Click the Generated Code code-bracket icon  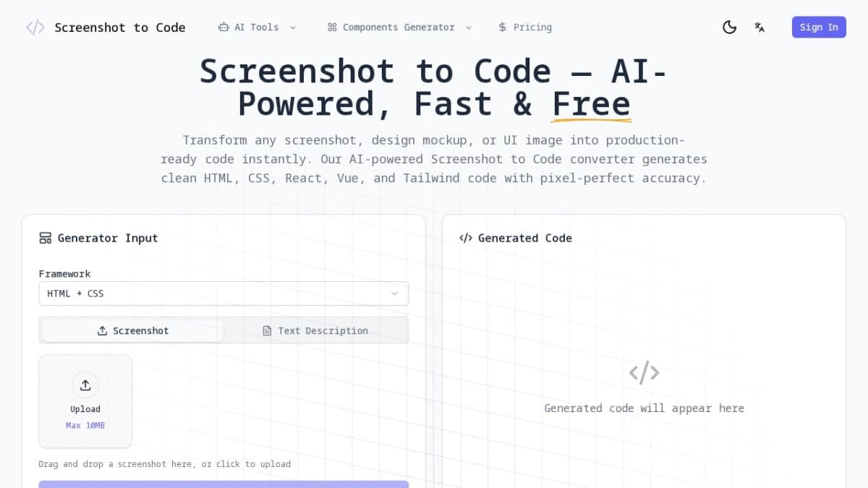[465, 237]
